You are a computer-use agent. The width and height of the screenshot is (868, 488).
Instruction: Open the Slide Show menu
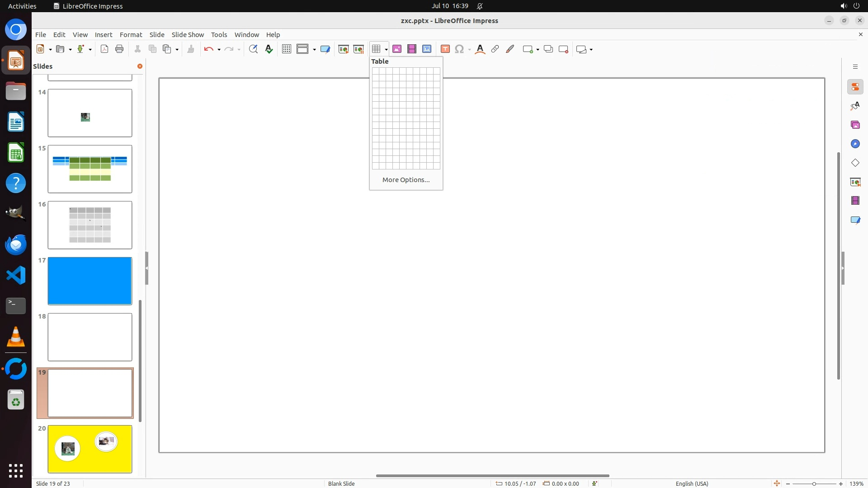click(x=188, y=35)
